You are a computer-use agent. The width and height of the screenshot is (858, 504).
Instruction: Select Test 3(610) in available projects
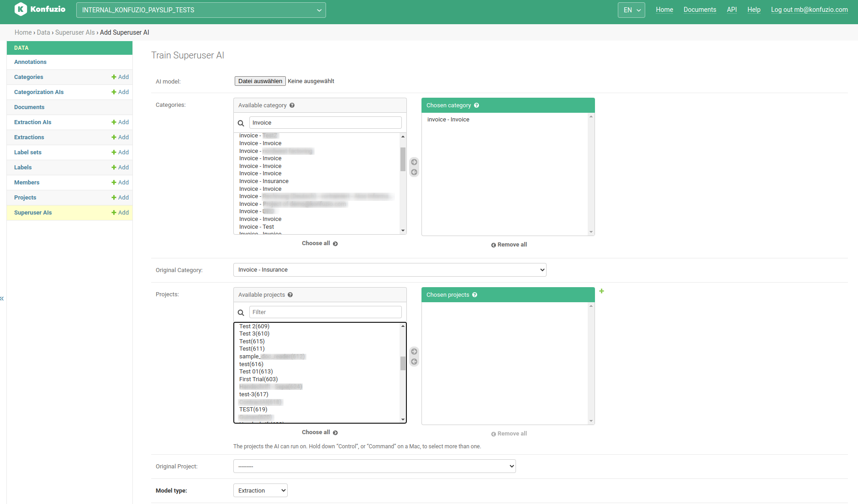pos(254,334)
